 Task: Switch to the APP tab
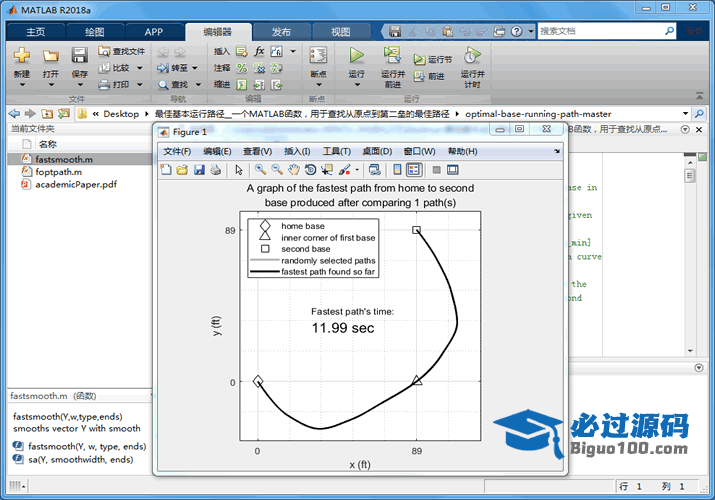pyautogui.click(x=154, y=32)
